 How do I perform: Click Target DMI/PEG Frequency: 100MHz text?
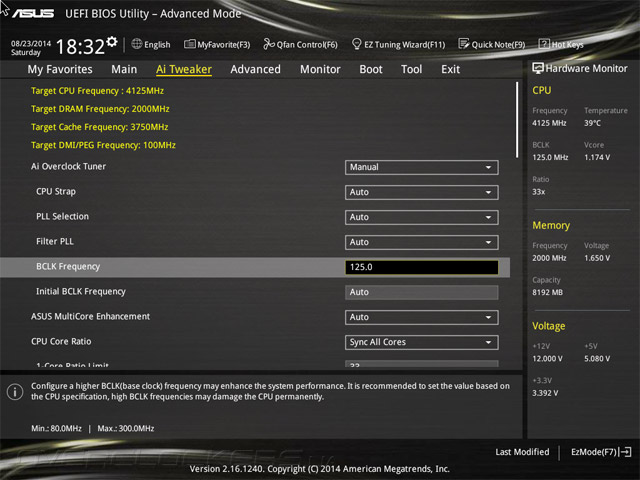point(103,145)
